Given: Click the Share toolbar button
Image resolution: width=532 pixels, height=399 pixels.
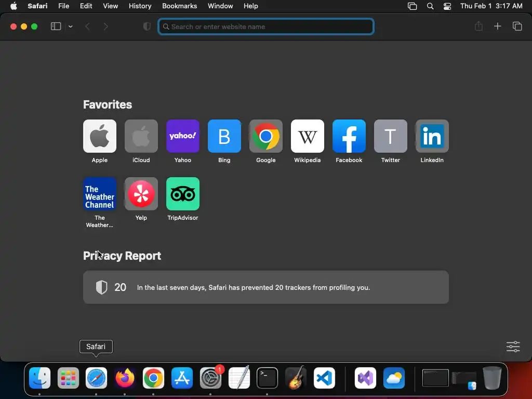Looking at the screenshot, I should pyautogui.click(x=478, y=26).
